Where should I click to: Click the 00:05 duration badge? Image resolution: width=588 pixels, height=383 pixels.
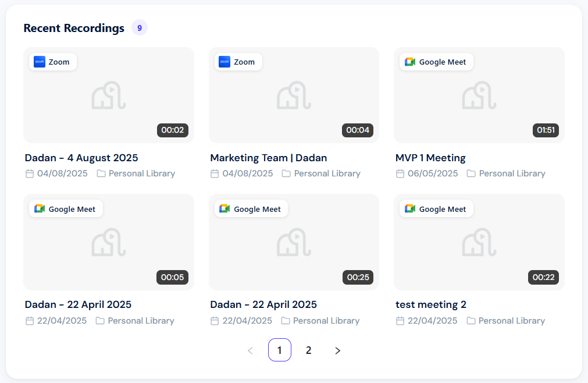coord(173,277)
